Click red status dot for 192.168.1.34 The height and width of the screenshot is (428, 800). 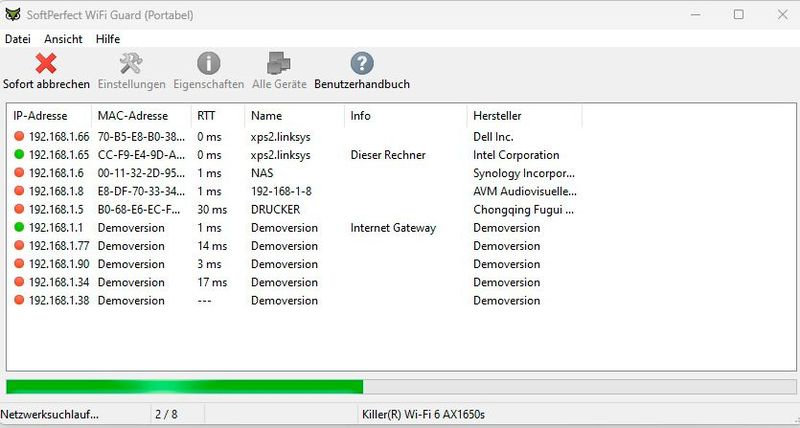[19, 282]
